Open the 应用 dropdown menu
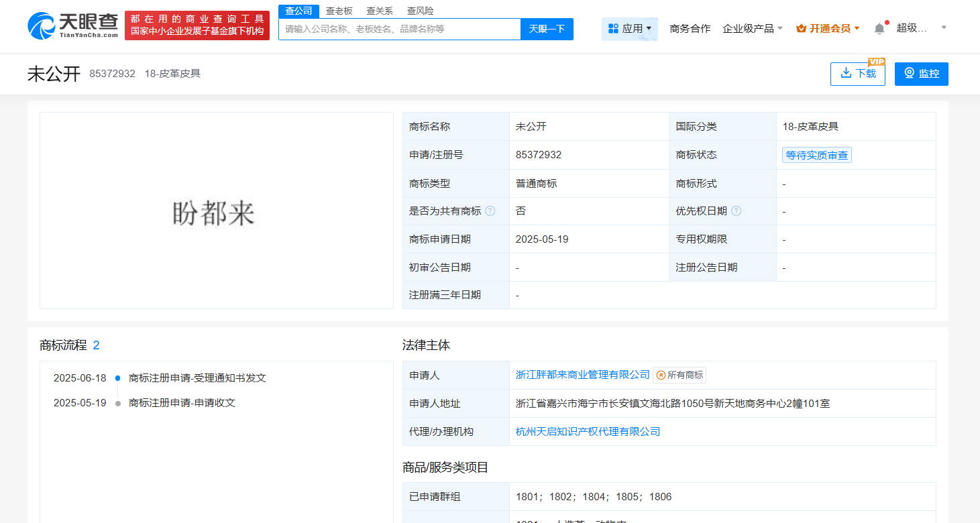Image resolution: width=980 pixels, height=523 pixels. pos(629,29)
